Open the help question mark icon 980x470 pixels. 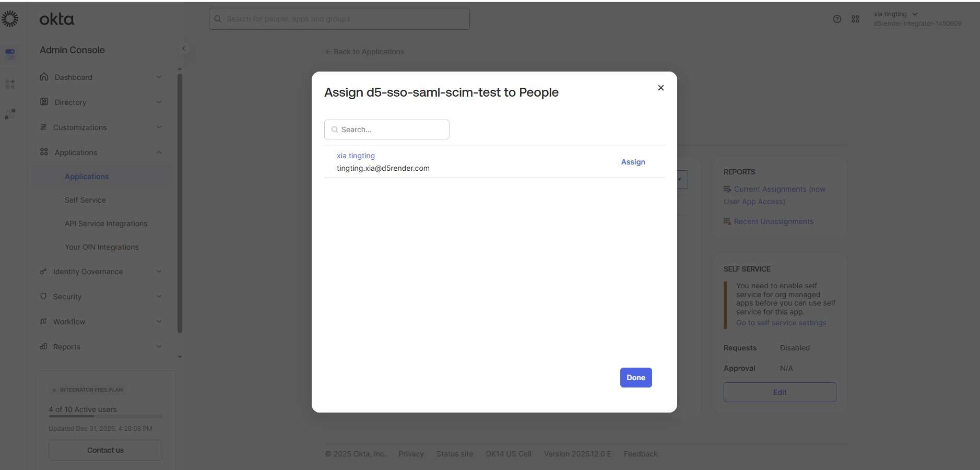click(x=837, y=19)
